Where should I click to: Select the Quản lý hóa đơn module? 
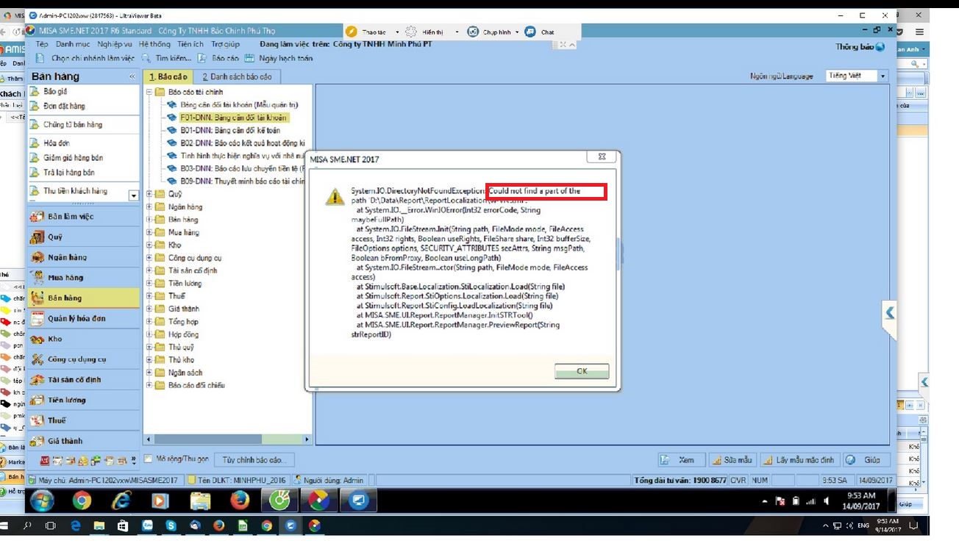[83, 318]
